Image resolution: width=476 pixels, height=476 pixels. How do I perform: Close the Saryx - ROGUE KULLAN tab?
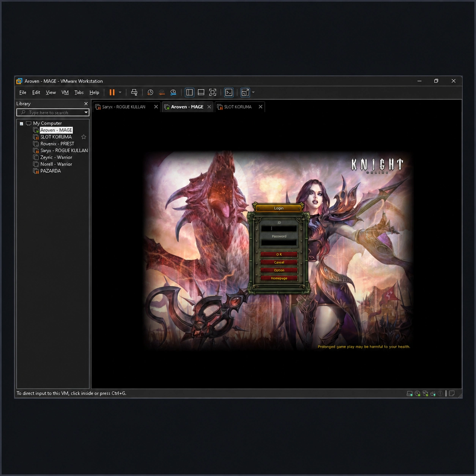pos(156,107)
